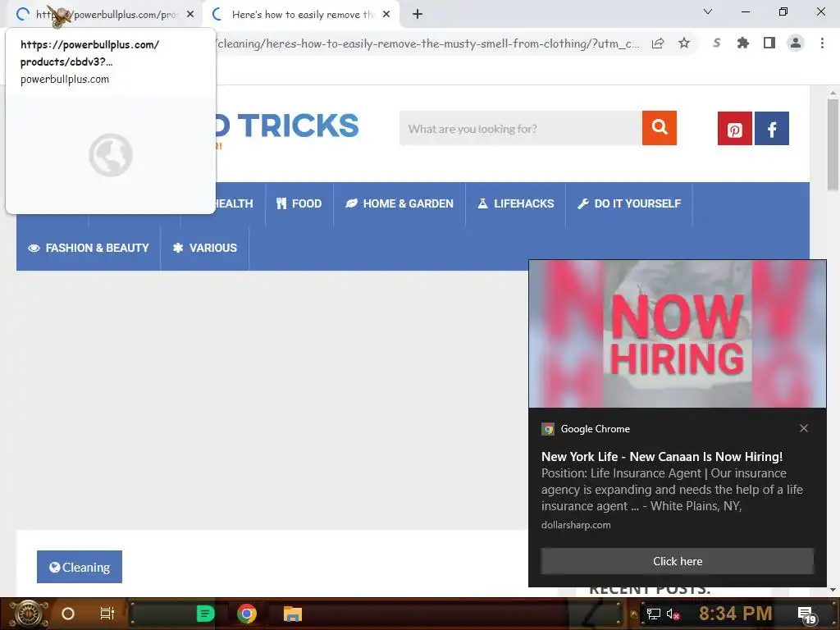Click the NOW HIRING notification image
Viewport: 840px width, 630px height.
[677, 335]
